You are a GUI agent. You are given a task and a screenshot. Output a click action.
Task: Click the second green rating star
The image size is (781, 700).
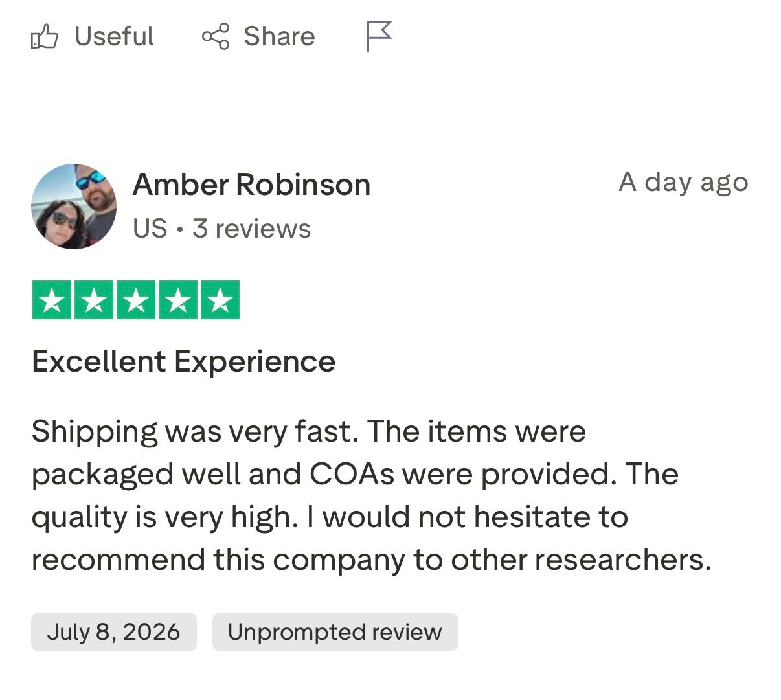(94, 300)
